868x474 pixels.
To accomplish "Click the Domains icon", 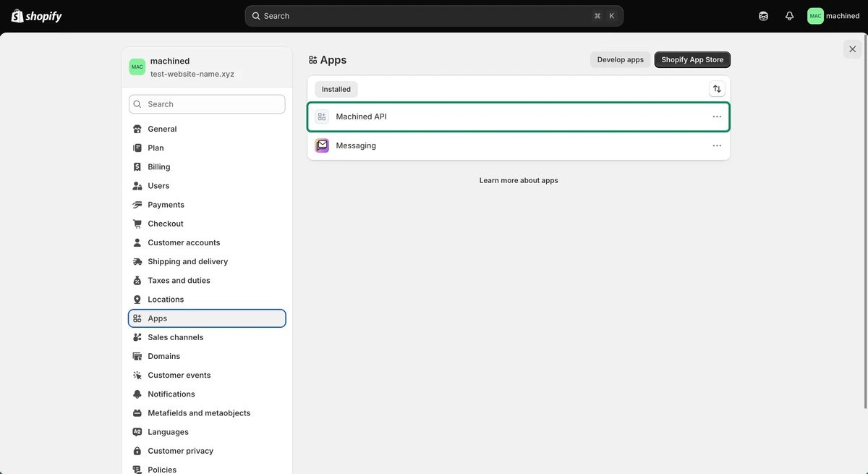I will pos(137,356).
